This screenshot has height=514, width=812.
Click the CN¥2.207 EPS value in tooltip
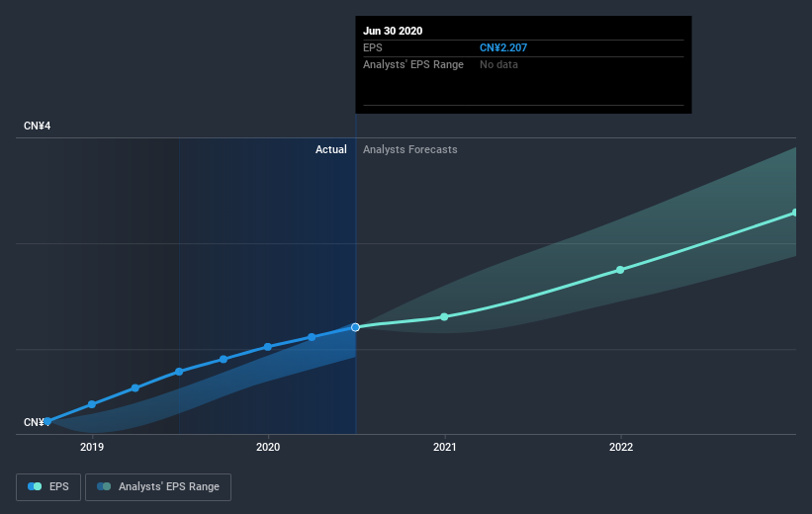(x=503, y=47)
